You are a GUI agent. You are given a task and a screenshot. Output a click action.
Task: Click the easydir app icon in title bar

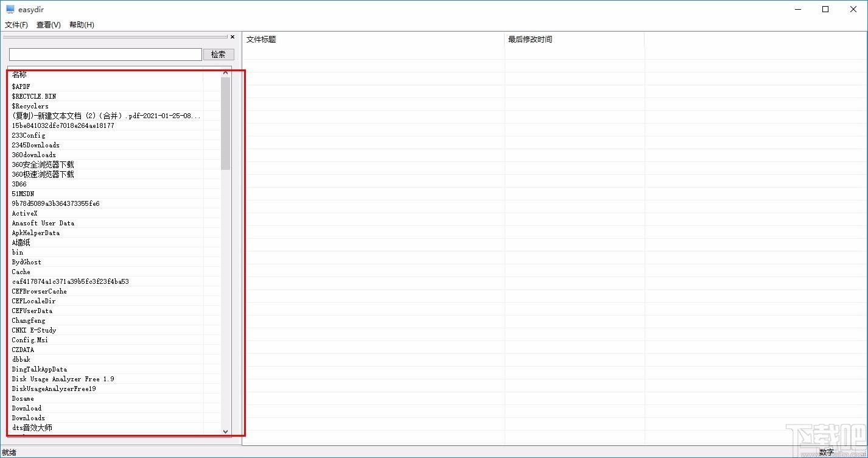(10, 9)
